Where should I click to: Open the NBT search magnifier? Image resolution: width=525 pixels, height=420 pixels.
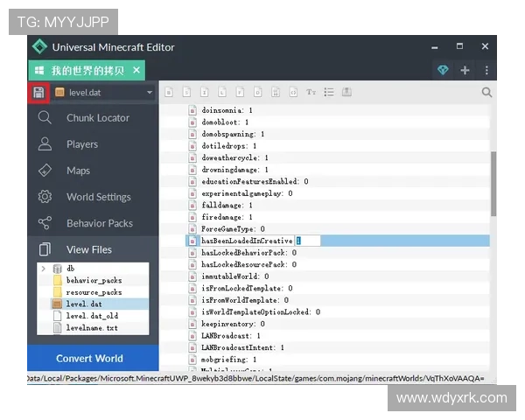486,92
